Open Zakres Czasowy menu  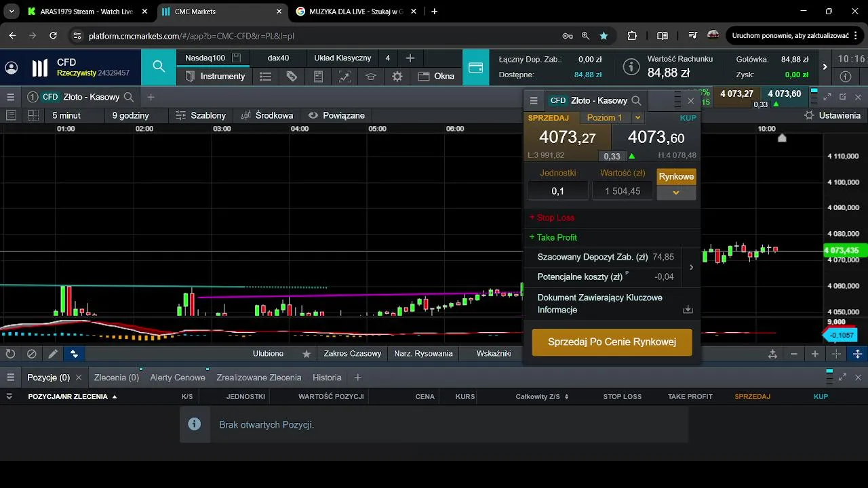[x=352, y=354]
